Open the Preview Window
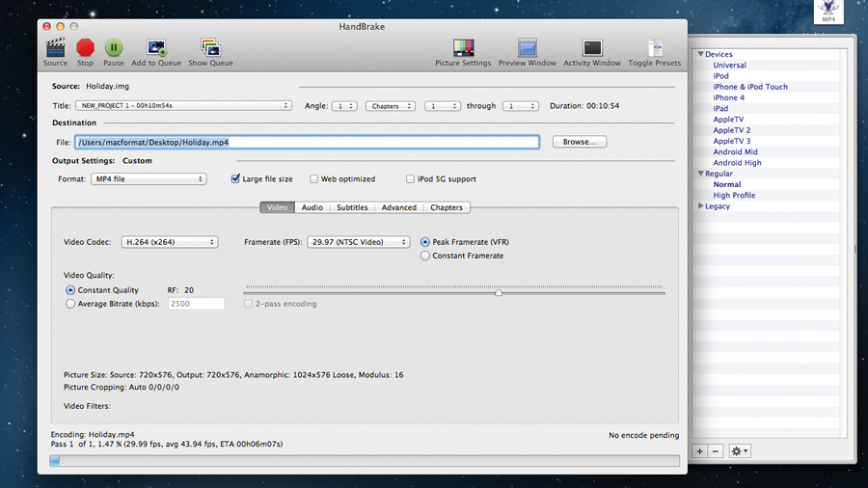Image resolution: width=868 pixels, height=488 pixels. (x=527, y=47)
